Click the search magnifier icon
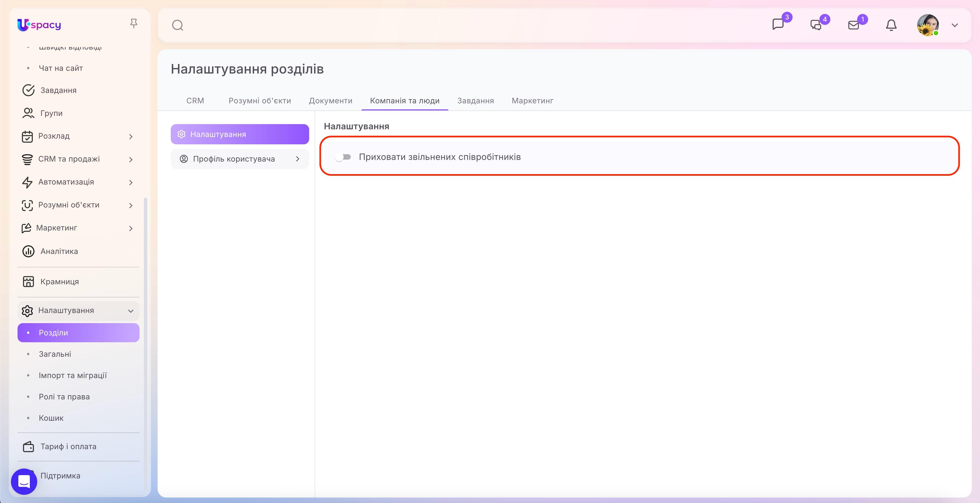 click(178, 25)
